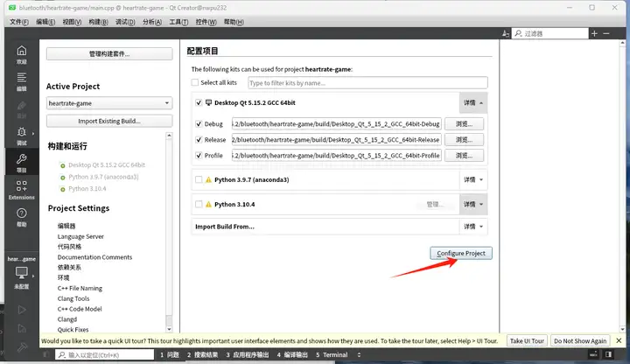Open Language Server project settings
Screen dimensions: 630x364
[x=80, y=236]
